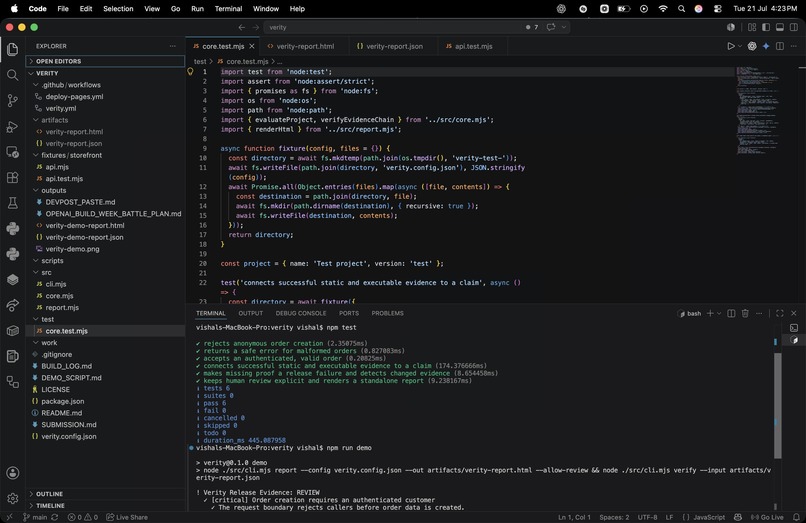Click Go Live in the status bar
This screenshot has height=523, width=806.
767,517
